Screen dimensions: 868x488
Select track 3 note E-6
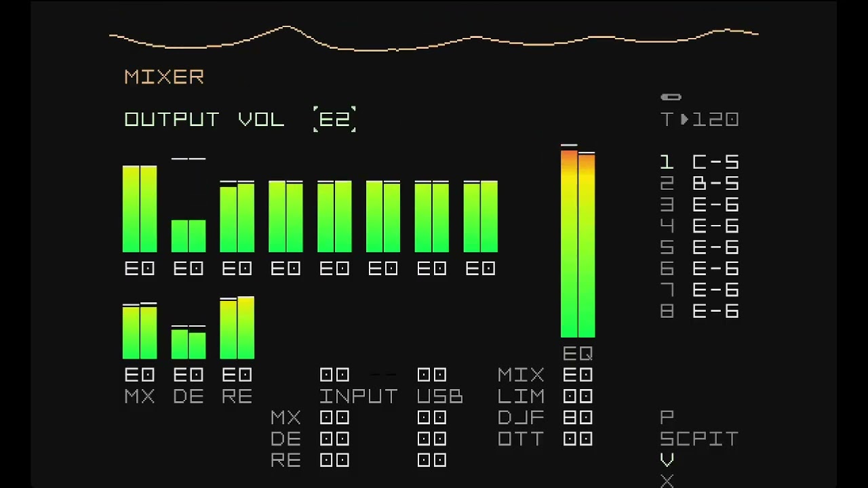pos(715,205)
